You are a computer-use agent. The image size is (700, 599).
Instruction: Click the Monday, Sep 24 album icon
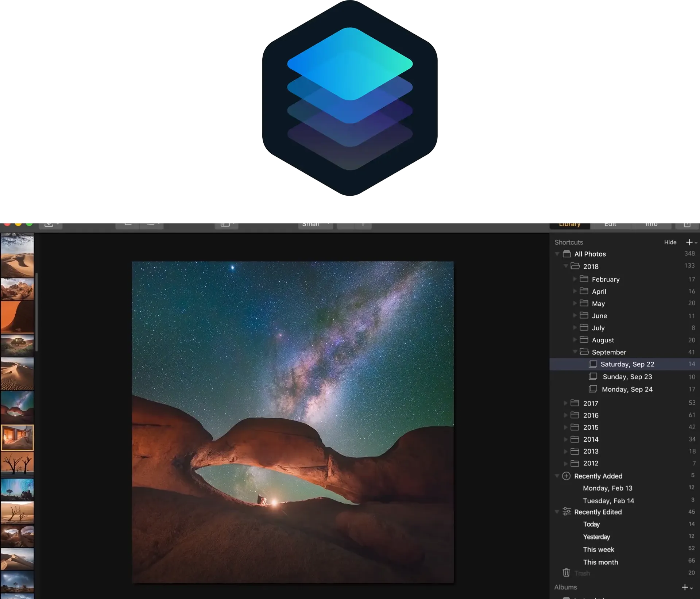pos(593,389)
